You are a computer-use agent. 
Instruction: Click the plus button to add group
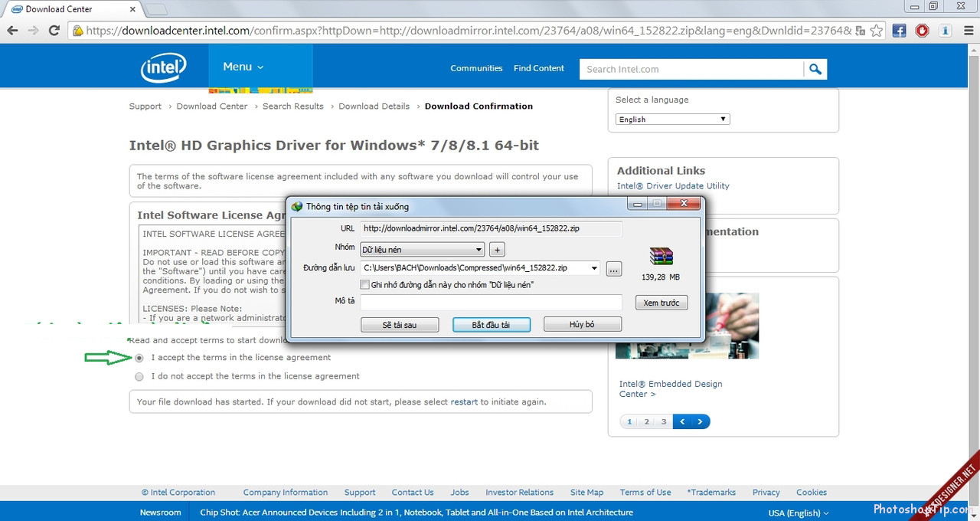[497, 250]
